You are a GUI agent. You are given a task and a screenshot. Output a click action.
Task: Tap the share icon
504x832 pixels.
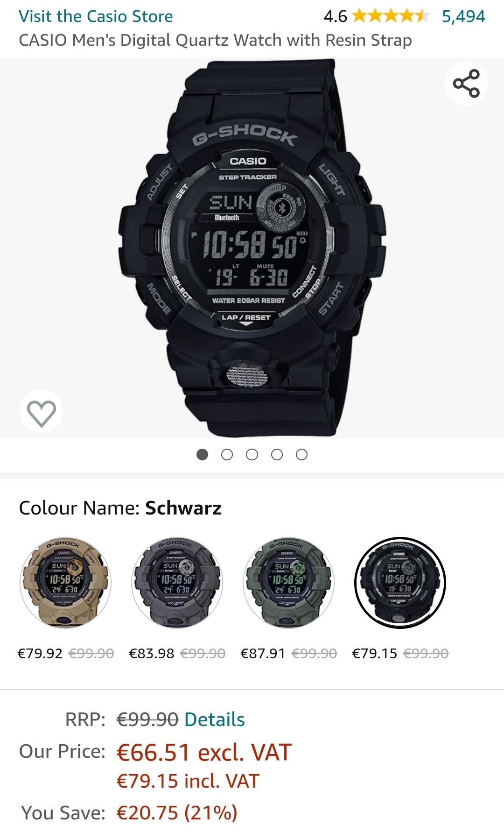(466, 84)
